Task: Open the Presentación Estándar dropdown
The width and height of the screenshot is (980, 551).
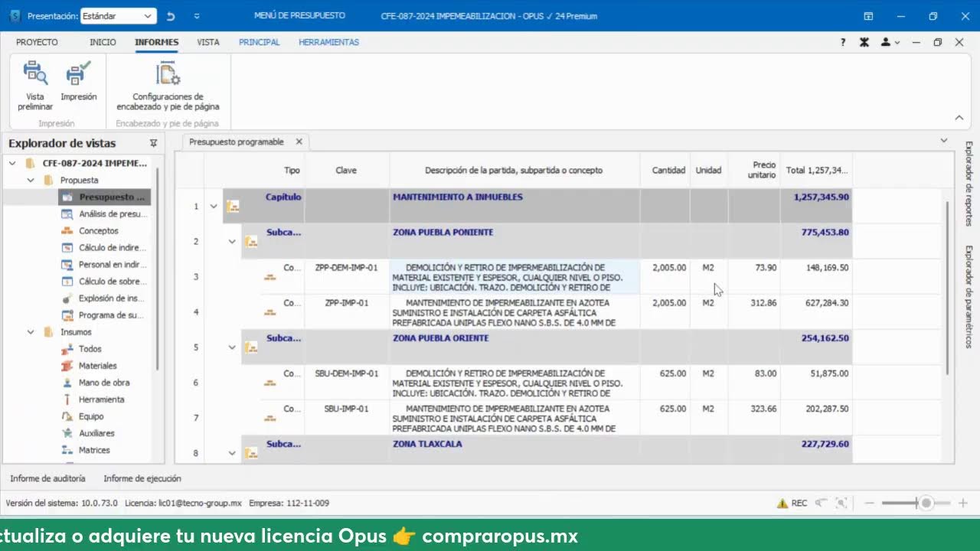Action: (x=118, y=16)
